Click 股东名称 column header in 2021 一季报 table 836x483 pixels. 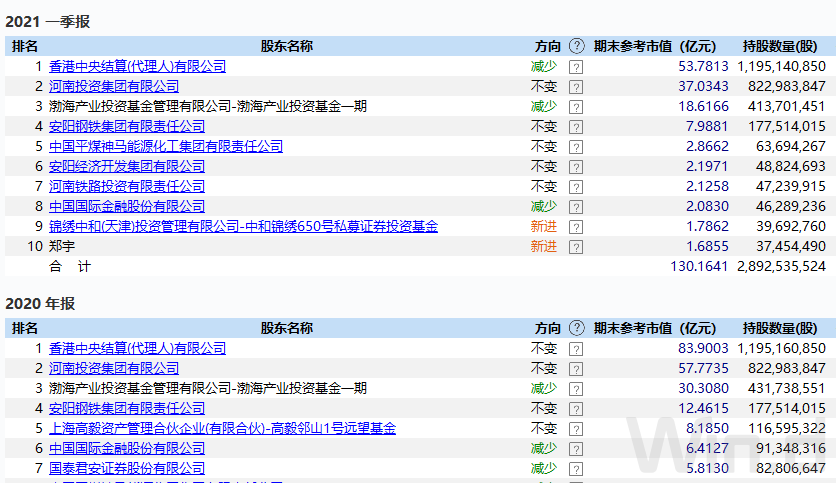point(286,46)
